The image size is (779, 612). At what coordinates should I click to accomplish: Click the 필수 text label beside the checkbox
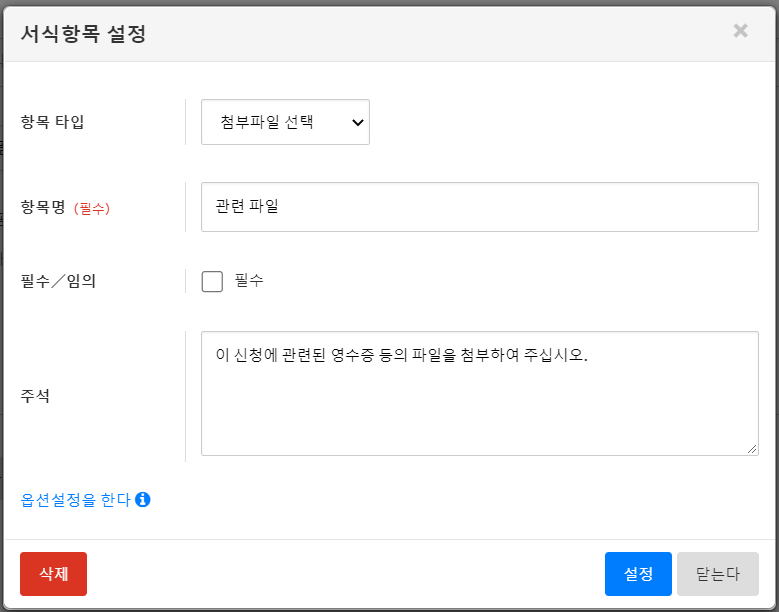249,281
